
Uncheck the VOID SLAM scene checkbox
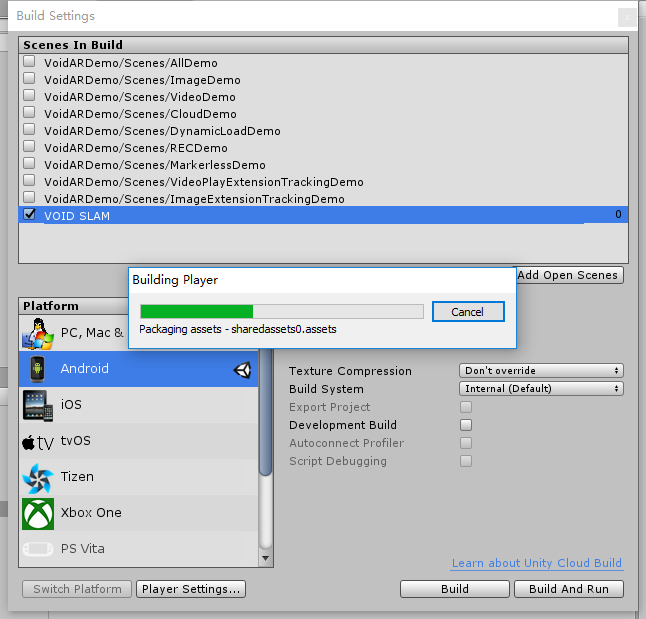click(x=29, y=214)
